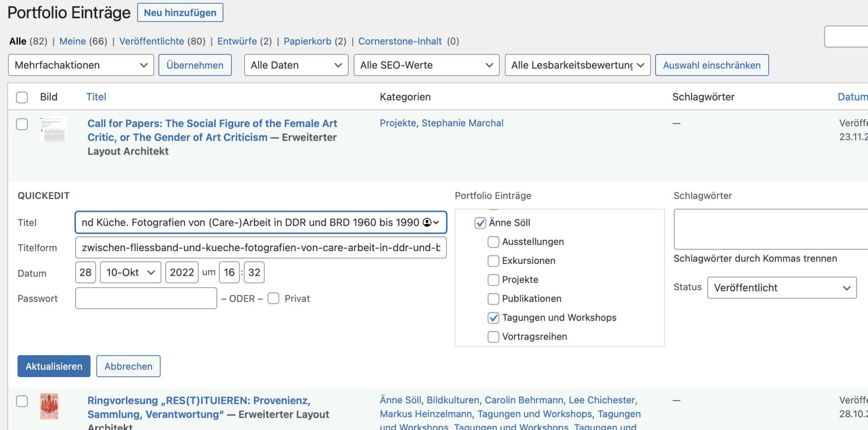The height and width of the screenshot is (430, 868).
Task: Cancel quick edit with Abbrechen
Action: point(128,366)
